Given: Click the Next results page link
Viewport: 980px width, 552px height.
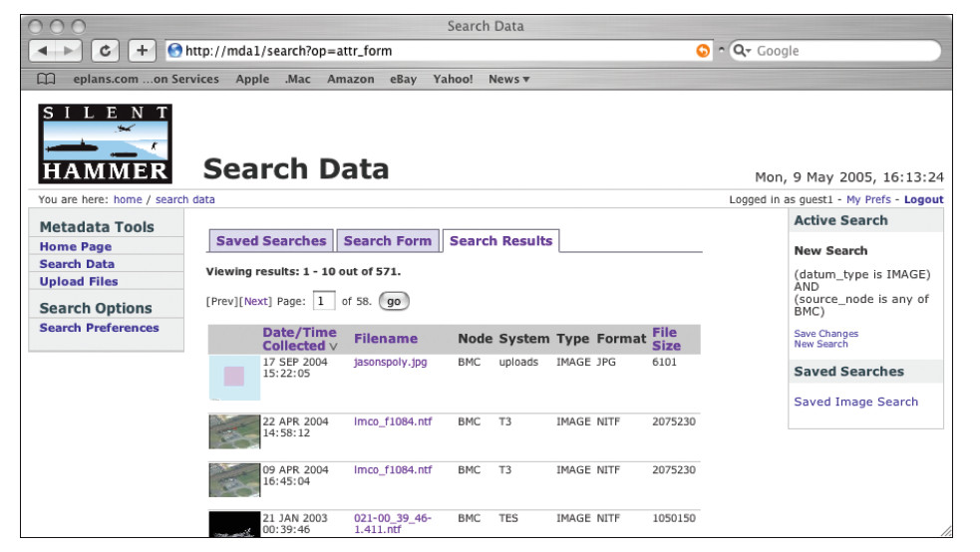Looking at the screenshot, I should click(x=256, y=301).
